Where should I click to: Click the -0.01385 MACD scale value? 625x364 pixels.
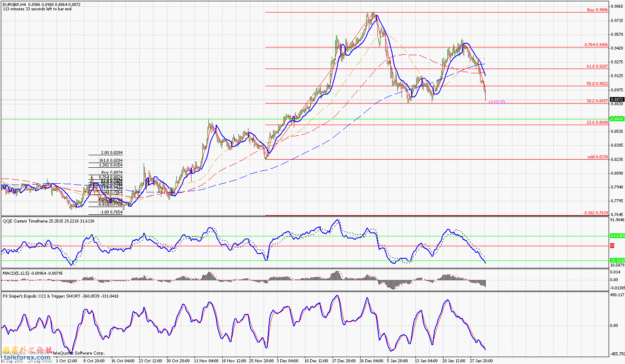(x=618, y=287)
